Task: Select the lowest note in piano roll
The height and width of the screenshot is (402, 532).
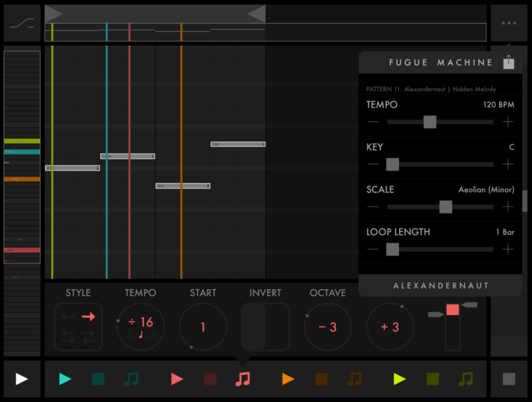Action: tap(183, 186)
